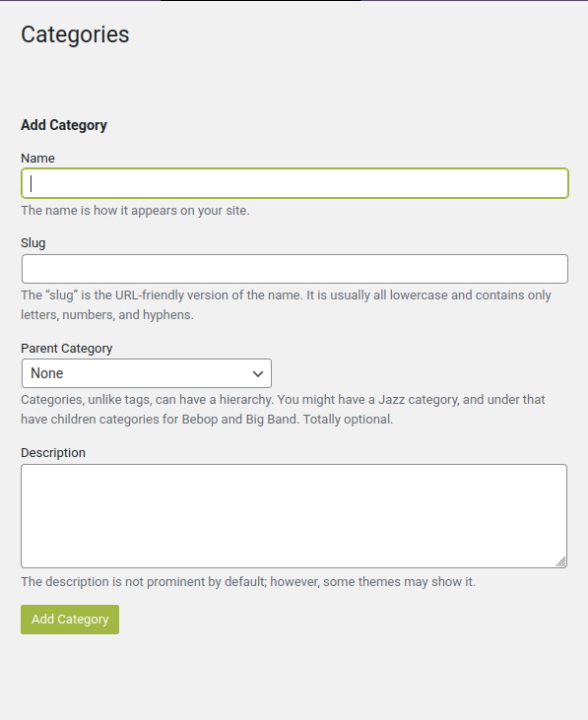Click the 'description is not prominent' hint
Screen dimensions: 588x720
[x=248, y=582]
